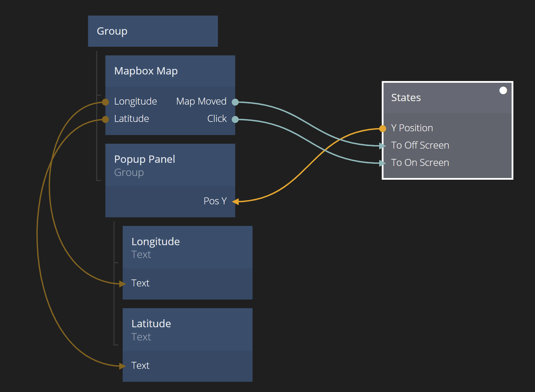535x392 pixels.
Task: Click the Latitude node's Text input arrow
Action: [x=123, y=366]
